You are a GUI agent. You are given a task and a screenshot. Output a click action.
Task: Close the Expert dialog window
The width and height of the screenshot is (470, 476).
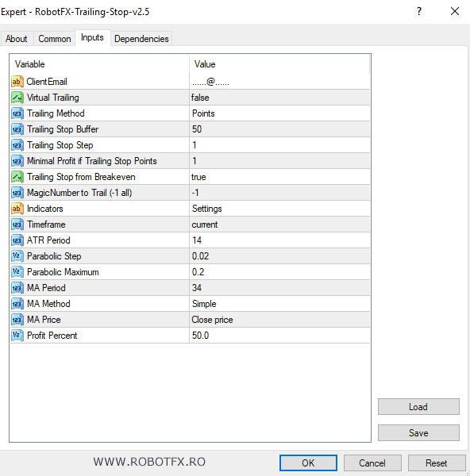click(455, 12)
